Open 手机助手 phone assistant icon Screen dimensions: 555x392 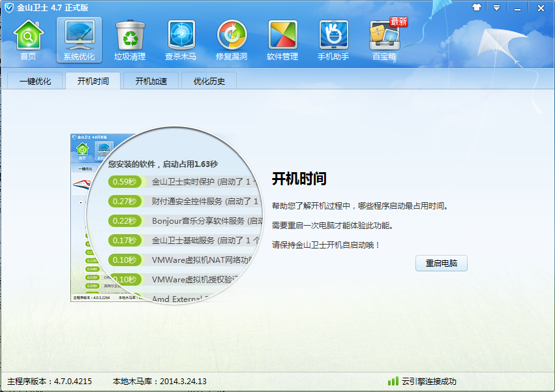[x=333, y=39]
